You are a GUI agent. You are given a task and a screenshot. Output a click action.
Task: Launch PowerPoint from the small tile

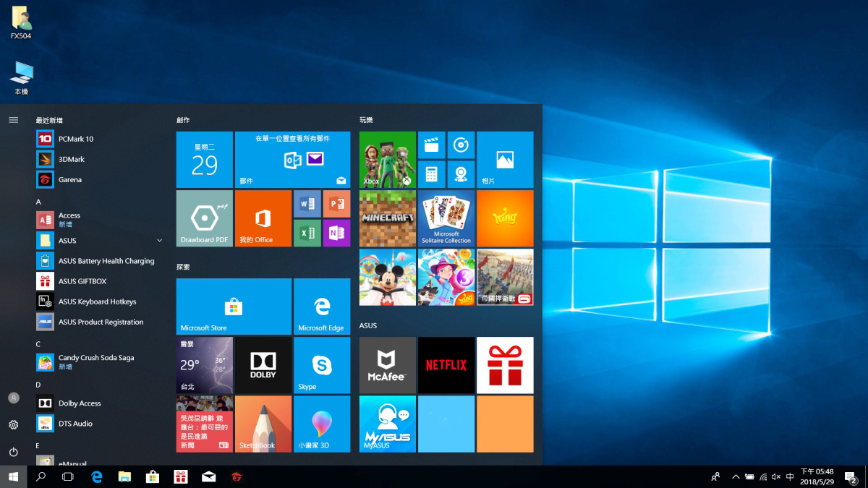(x=336, y=204)
